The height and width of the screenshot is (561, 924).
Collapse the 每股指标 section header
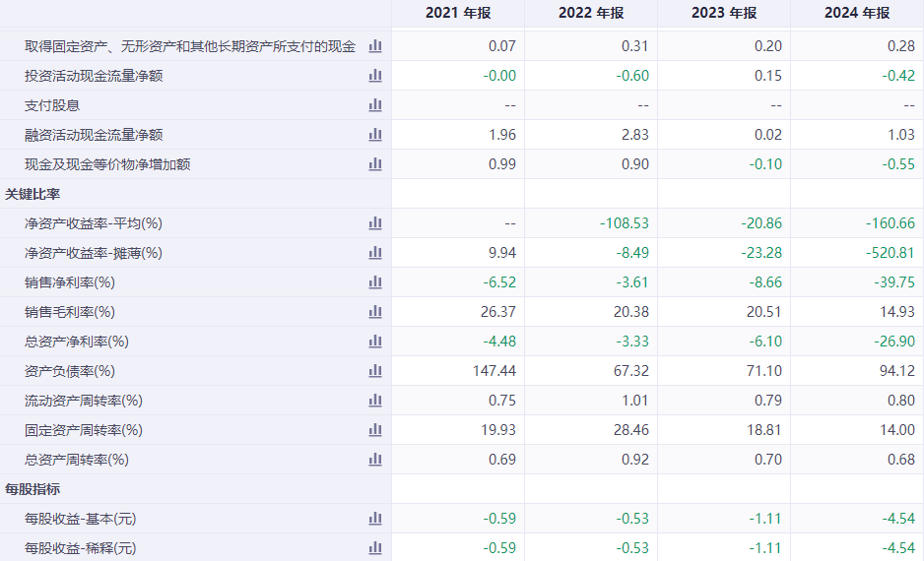33,489
